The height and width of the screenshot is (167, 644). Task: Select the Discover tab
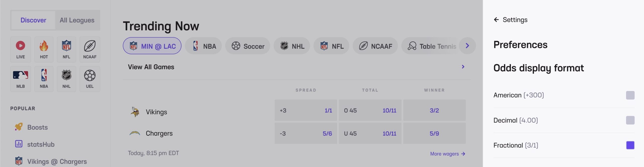pos(33,20)
